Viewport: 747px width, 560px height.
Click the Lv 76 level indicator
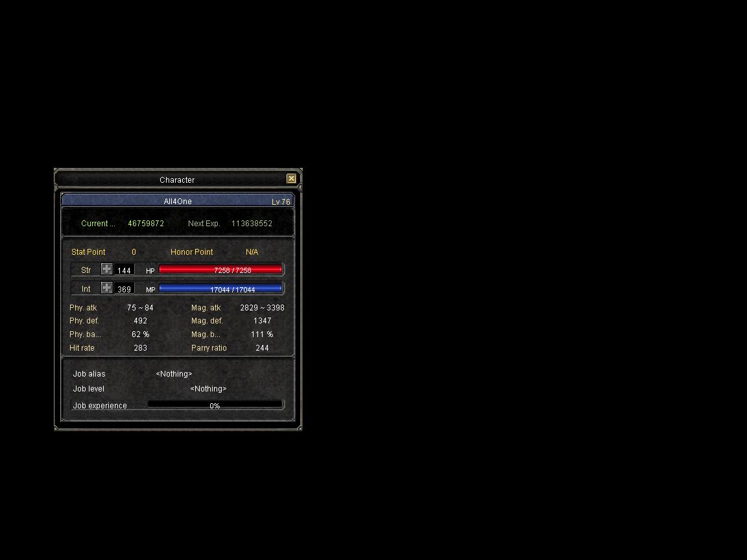point(281,202)
